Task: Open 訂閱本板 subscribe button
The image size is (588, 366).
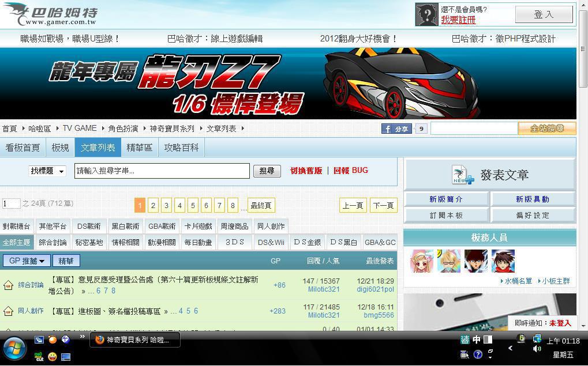Action: click(x=446, y=216)
